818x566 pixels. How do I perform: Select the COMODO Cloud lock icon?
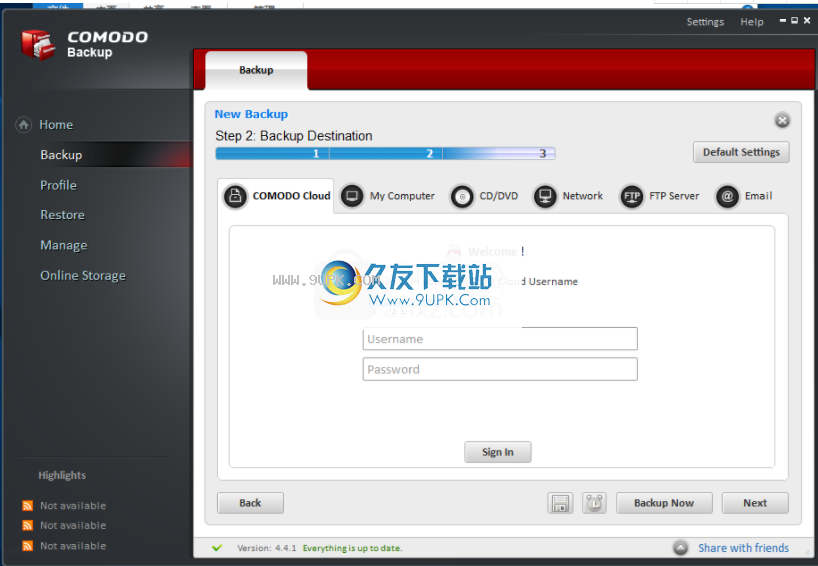(x=235, y=196)
